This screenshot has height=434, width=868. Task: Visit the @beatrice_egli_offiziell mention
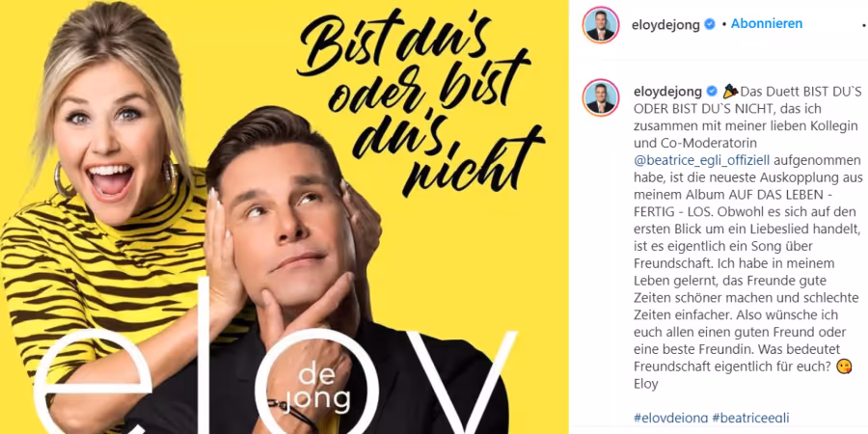[x=702, y=160]
